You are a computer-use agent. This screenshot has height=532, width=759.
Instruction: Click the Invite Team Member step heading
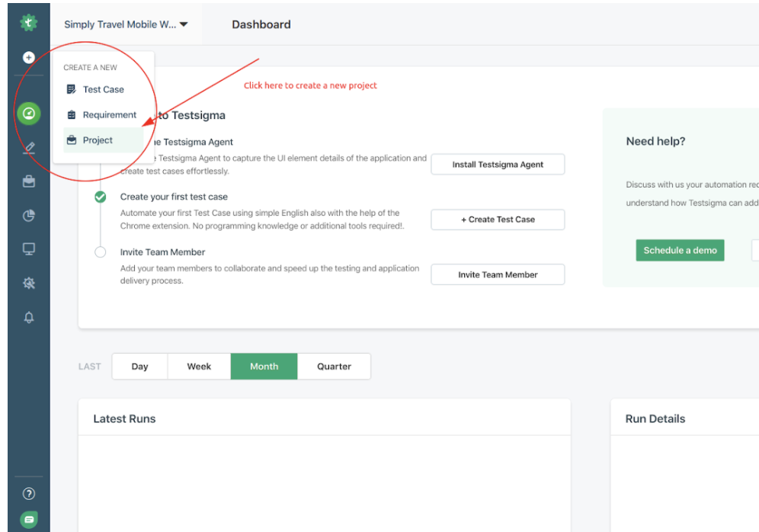(x=162, y=252)
